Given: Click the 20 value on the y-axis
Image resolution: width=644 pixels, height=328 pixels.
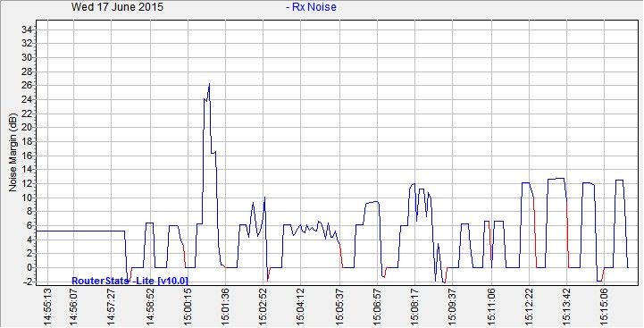Looking at the screenshot, I should click(x=27, y=128).
